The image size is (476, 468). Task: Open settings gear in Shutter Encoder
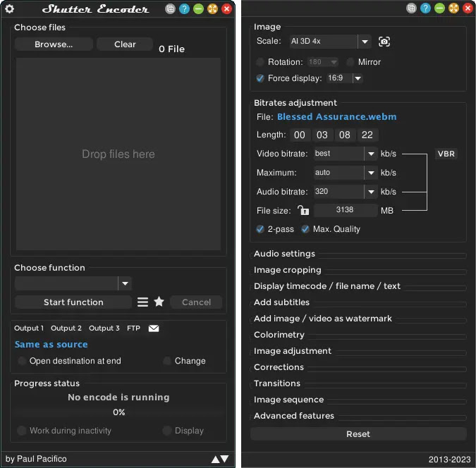pyautogui.click(x=9, y=8)
